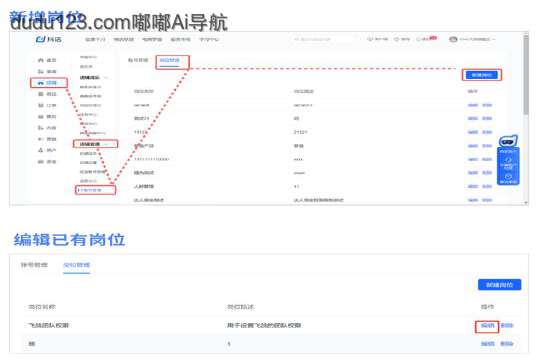This screenshot has width=538, height=360.
Task: Click the user avatar in top-right header
Action: click(x=453, y=39)
